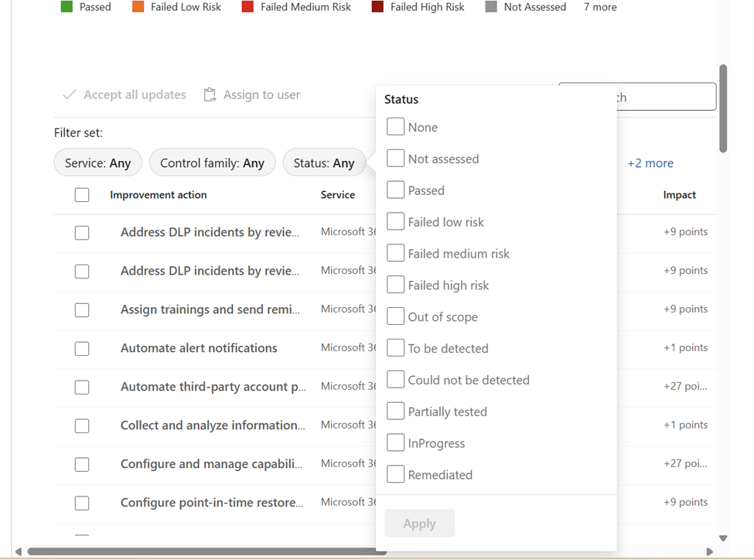Click the green Passed legend swatch
This screenshot has width=754, height=560.
67,7
